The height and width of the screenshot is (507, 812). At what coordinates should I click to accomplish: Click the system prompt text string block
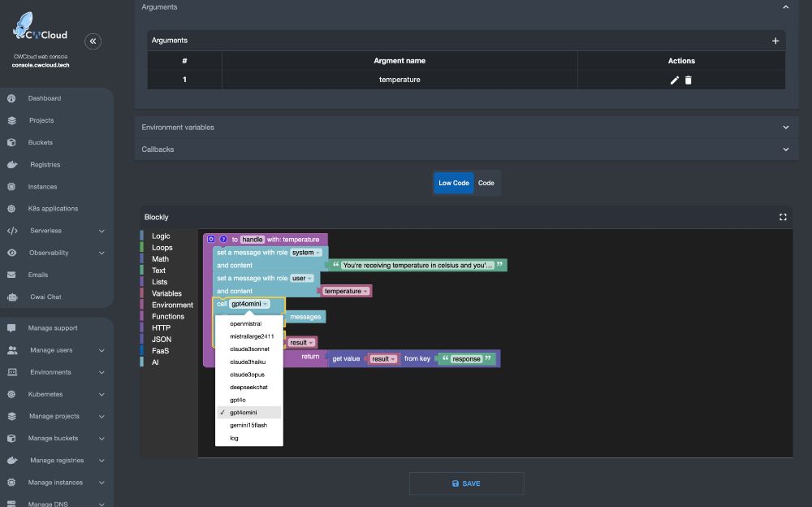coord(417,266)
